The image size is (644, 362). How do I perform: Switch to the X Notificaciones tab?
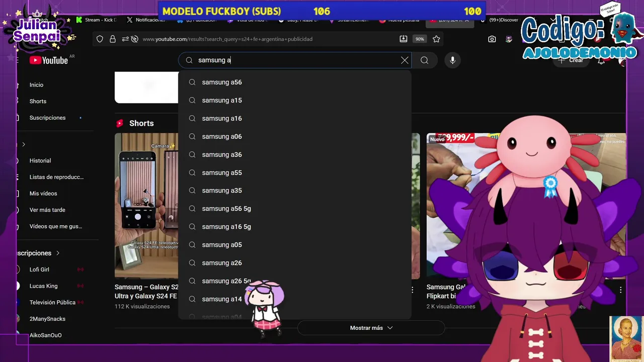pyautogui.click(x=146, y=20)
